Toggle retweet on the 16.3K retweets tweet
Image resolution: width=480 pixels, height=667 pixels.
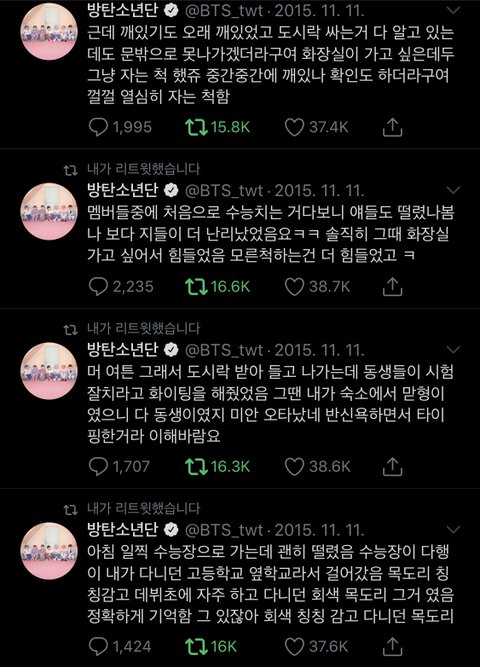click(x=196, y=467)
